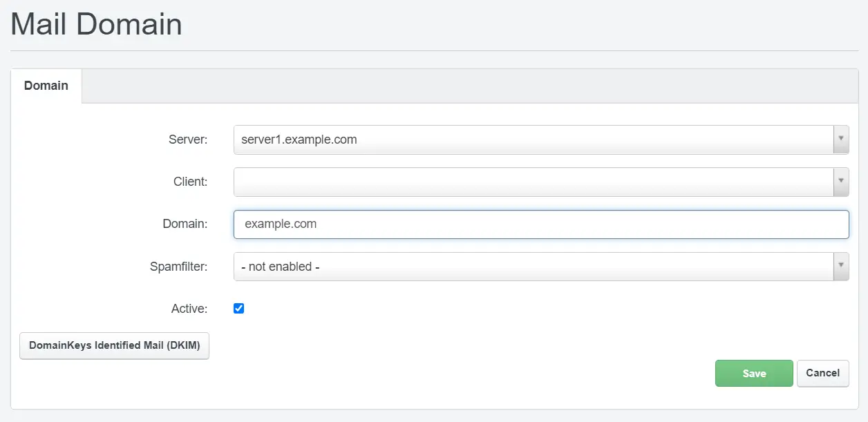This screenshot has width=868, height=422.
Task: Click the Domain field label beside the input
Action: 185,224
